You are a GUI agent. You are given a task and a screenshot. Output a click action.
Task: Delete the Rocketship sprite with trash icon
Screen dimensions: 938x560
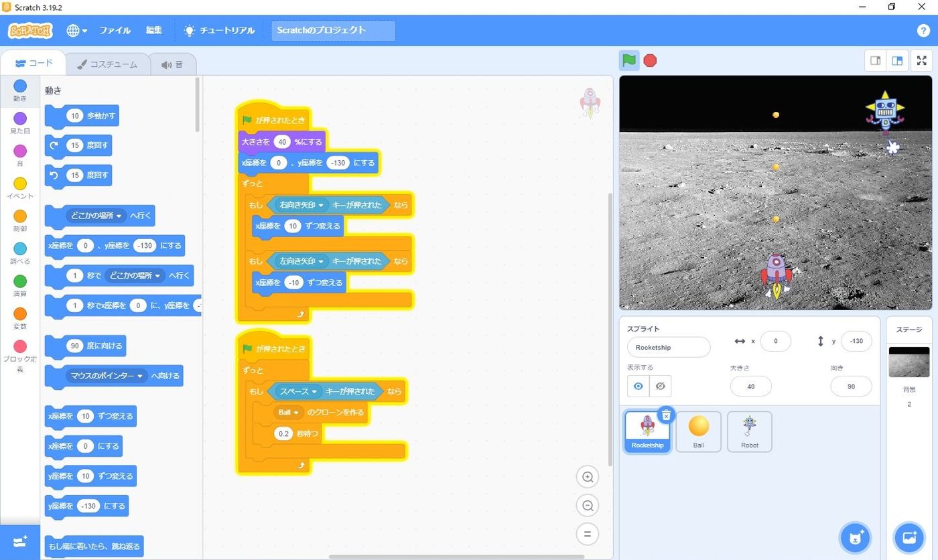coord(665,415)
